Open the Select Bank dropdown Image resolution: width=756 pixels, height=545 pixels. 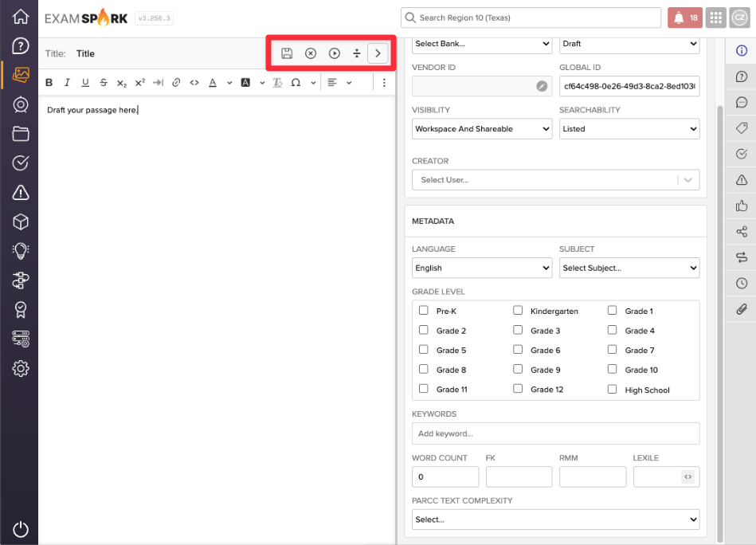pyautogui.click(x=482, y=44)
